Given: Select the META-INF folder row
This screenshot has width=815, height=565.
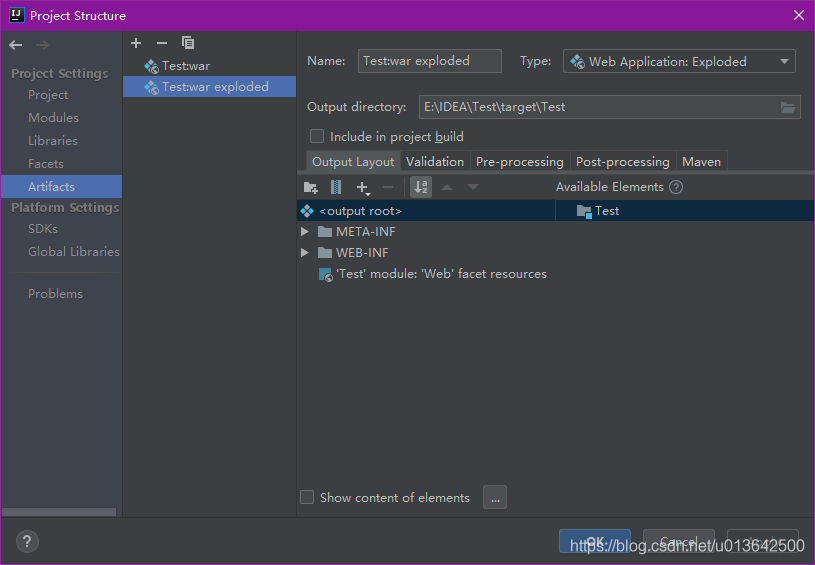Looking at the screenshot, I should pyautogui.click(x=426, y=232).
